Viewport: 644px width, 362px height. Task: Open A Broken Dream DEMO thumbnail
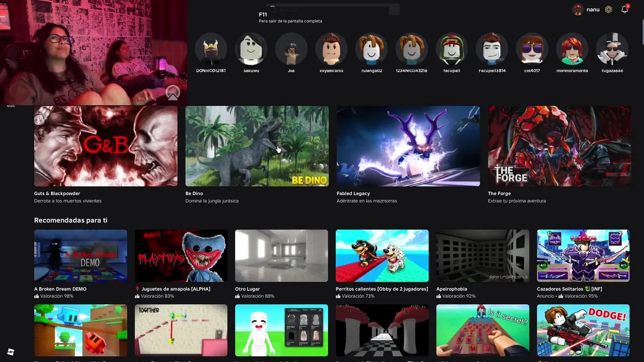coord(80,255)
